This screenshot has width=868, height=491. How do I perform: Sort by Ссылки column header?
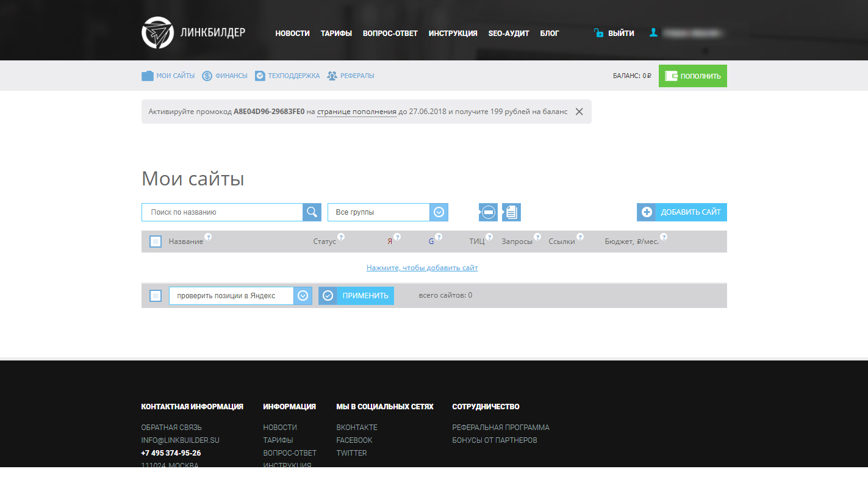pyautogui.click(x=562, y=242)
